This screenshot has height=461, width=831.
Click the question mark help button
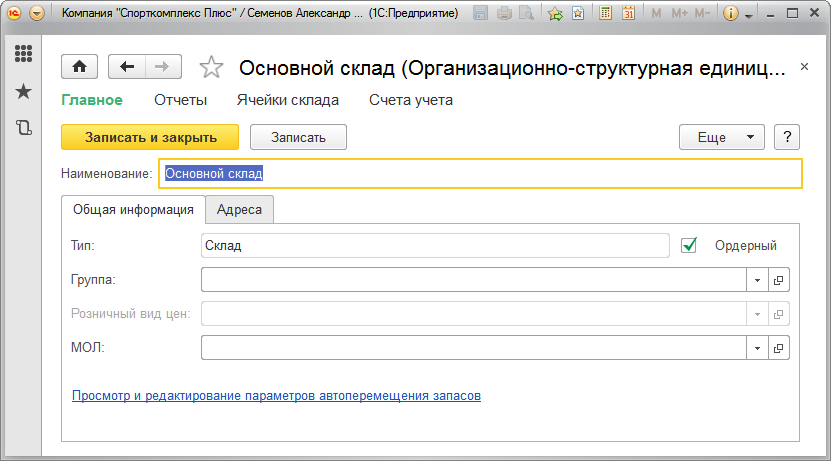pos(788,137)
